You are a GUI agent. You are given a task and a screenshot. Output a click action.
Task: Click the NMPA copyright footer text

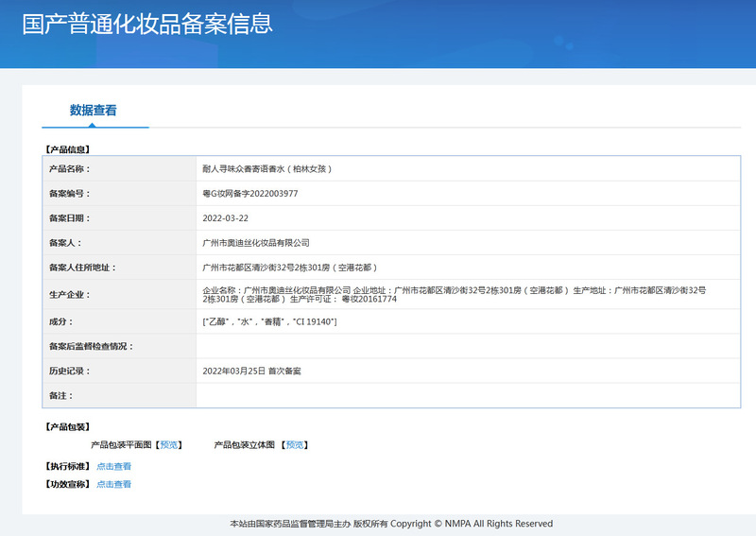[x=391, y=524]
